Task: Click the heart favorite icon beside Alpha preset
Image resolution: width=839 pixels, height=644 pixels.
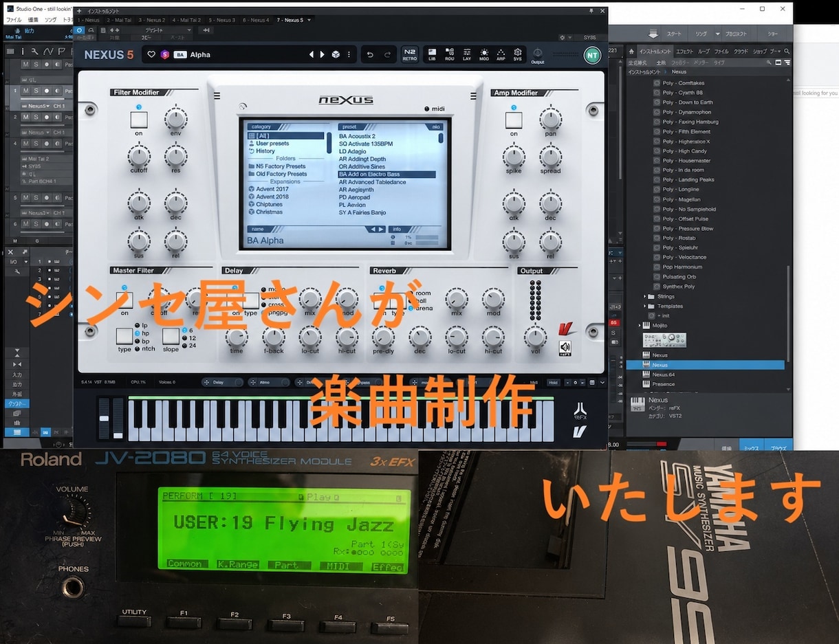Action: 152,54
